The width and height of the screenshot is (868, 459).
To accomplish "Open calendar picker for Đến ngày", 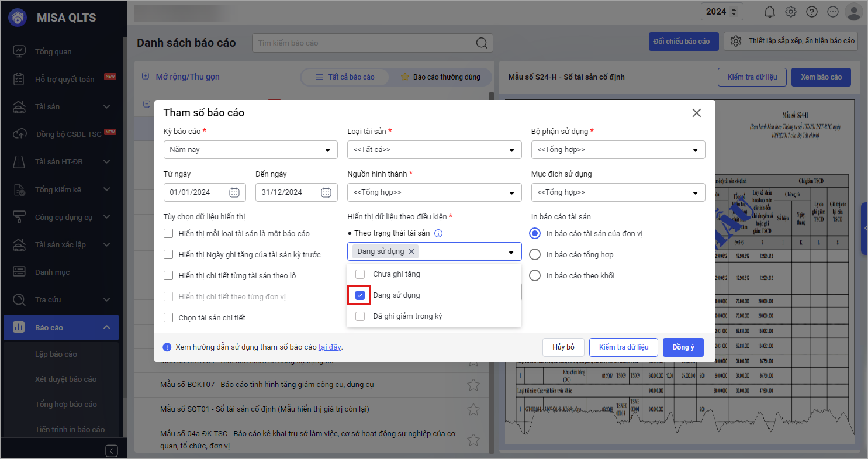I will tap(326, 192).
